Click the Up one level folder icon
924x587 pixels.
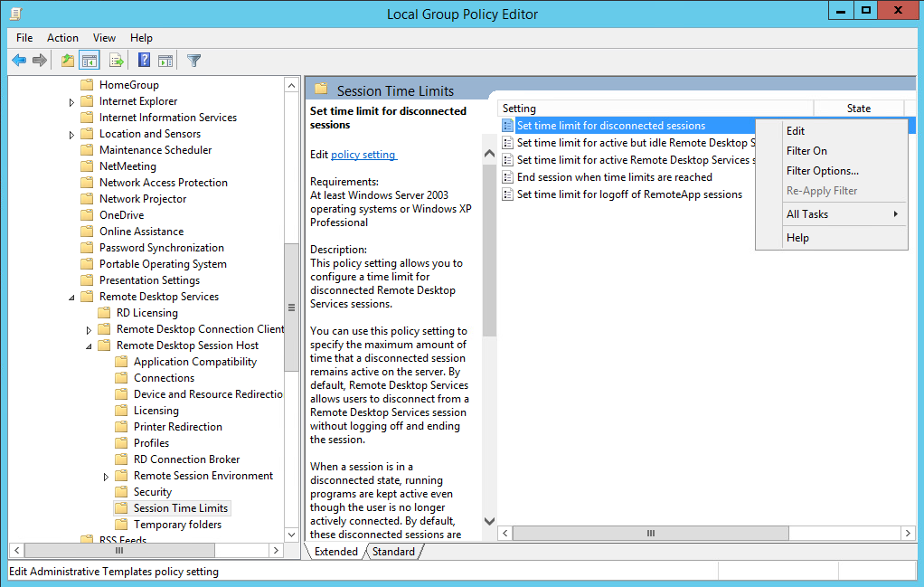(68, 60)
